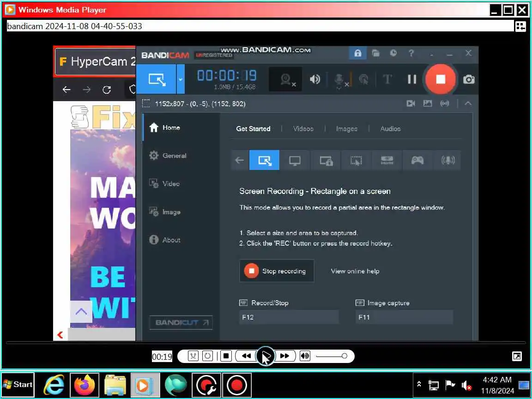Viewport: 532px width, 399px height.
Task: Click the Stop recording button
Action: click(277, 271)
